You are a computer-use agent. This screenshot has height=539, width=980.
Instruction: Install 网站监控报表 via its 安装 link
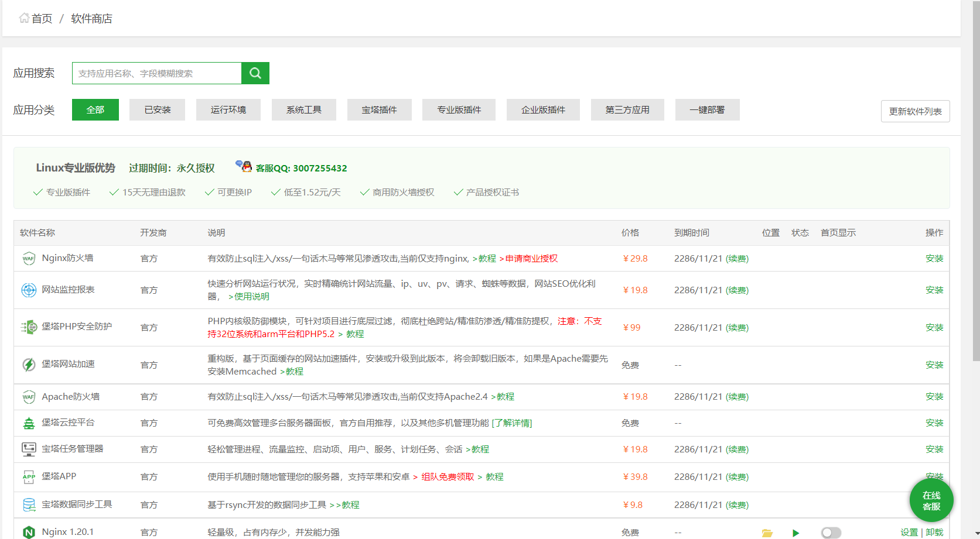click(x=934, y=290)
